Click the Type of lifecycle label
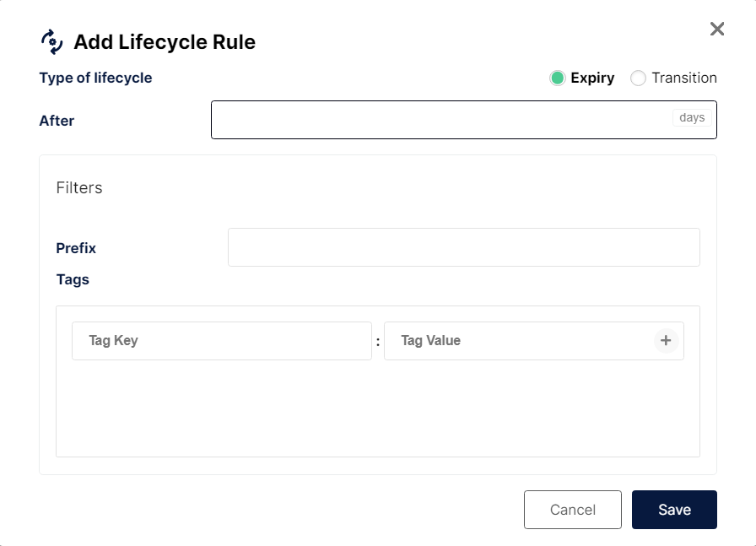The image size is (756, 546). 95,78
